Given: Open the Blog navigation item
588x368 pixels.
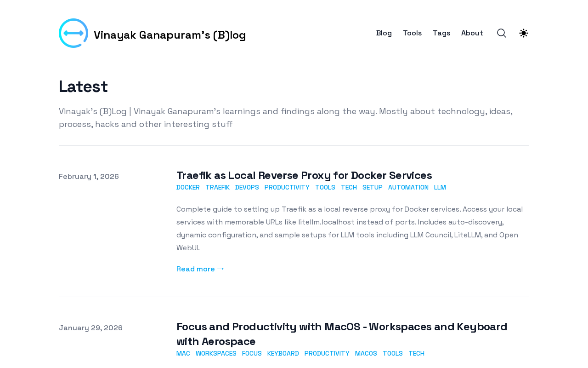Looking at the screenshot, I should tap(384, 33).
